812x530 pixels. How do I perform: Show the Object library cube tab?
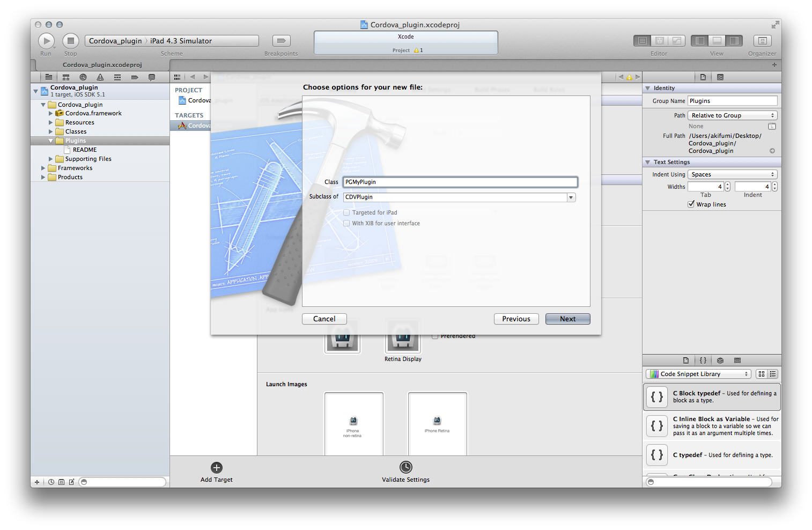click(x=720, y=360)
